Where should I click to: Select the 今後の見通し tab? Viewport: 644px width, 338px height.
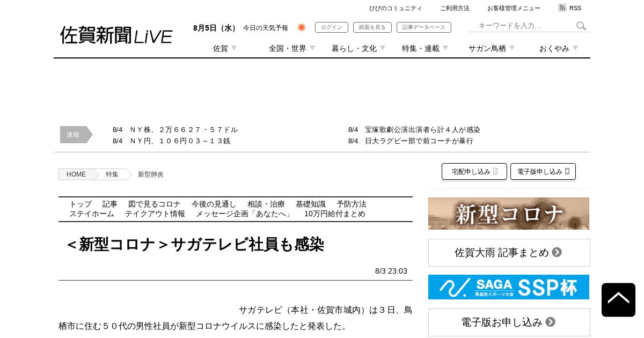coord(214,204)
